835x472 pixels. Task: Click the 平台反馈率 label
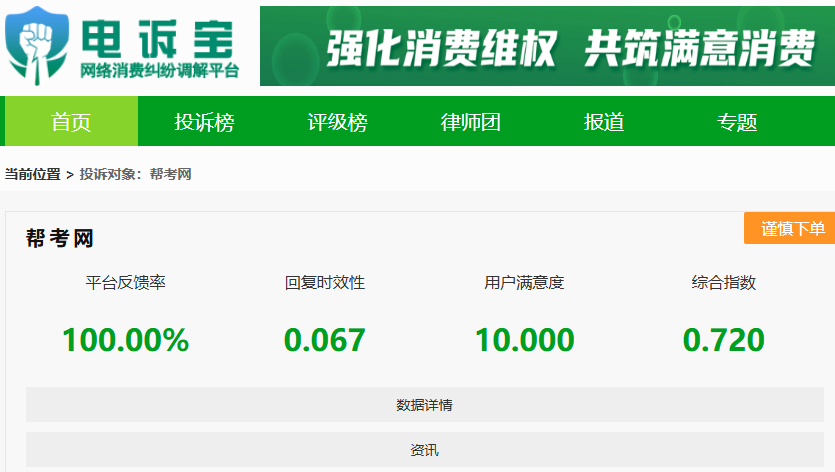coord(126,282)
